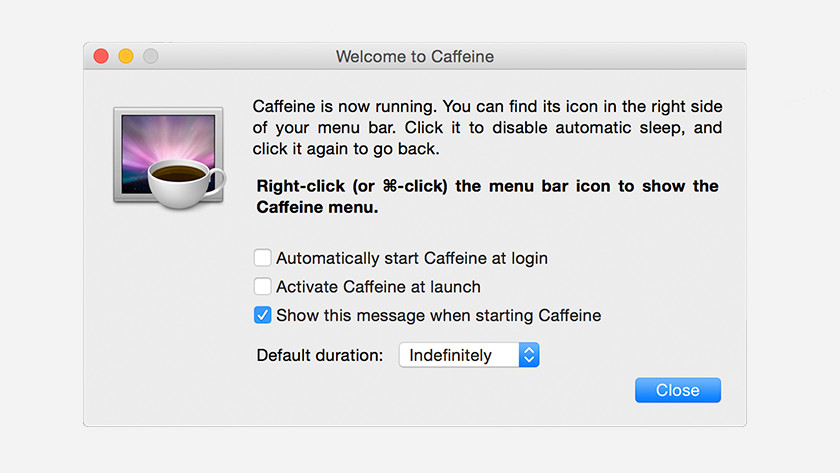
Task: Click the bold Right-click menu bar instruction text
Action: click(x=488, y=197)
